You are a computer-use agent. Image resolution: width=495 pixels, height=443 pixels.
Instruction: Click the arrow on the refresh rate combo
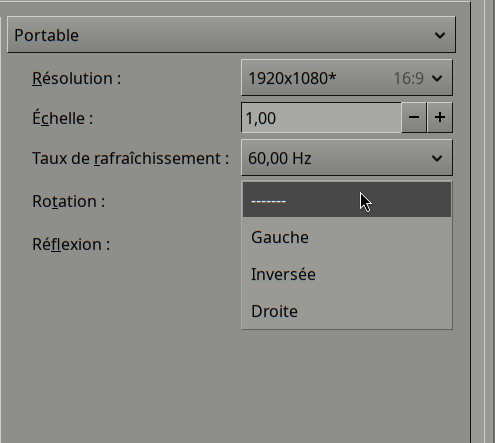click(x=437, y=158)
